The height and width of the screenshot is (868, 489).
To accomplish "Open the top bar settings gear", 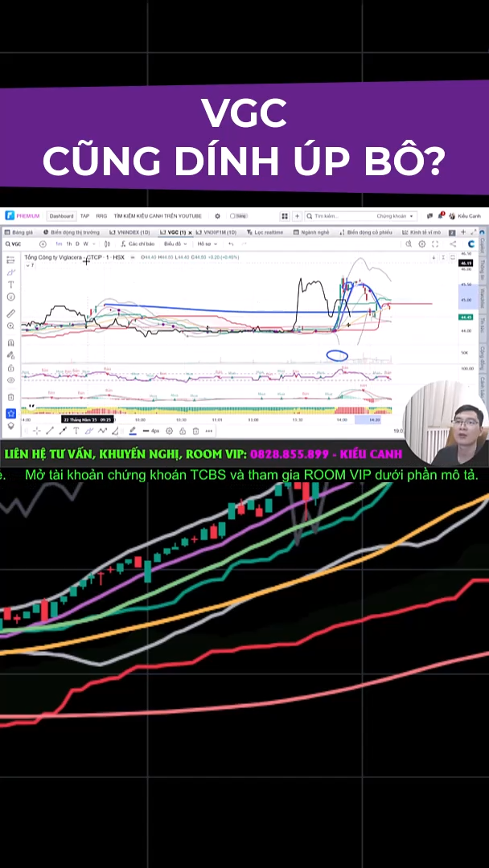I will (x=218, y=216).
